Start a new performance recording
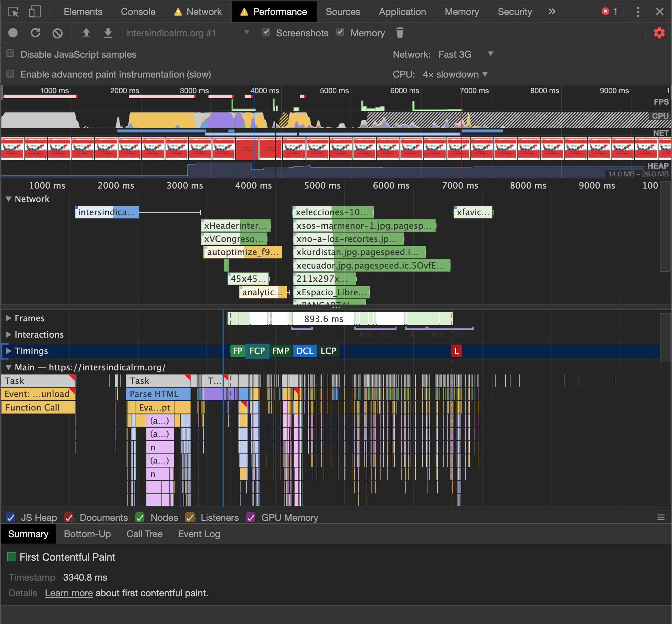The height and width of the screenshot is (624, 672). 13,33
